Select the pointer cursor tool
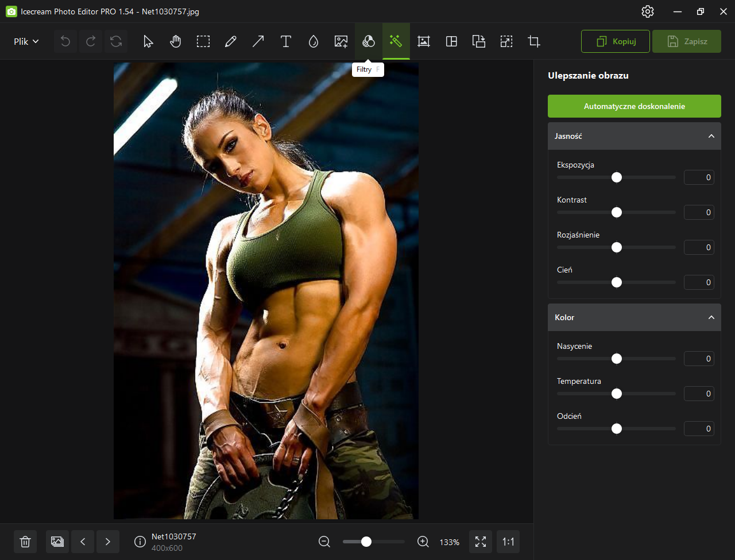 (148, 41)
